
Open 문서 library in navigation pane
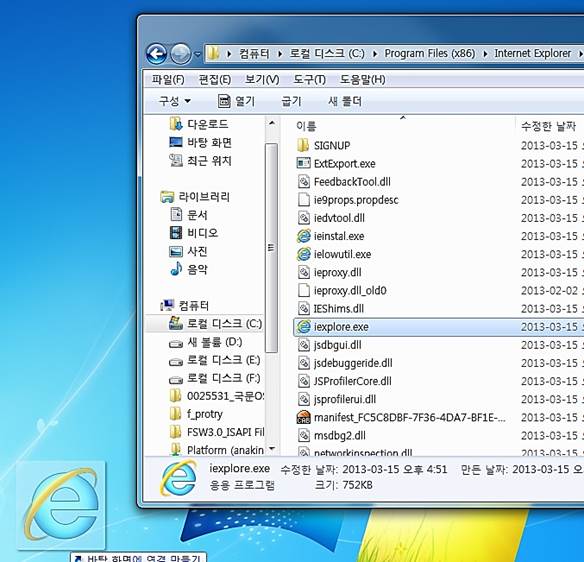[188, 215]
